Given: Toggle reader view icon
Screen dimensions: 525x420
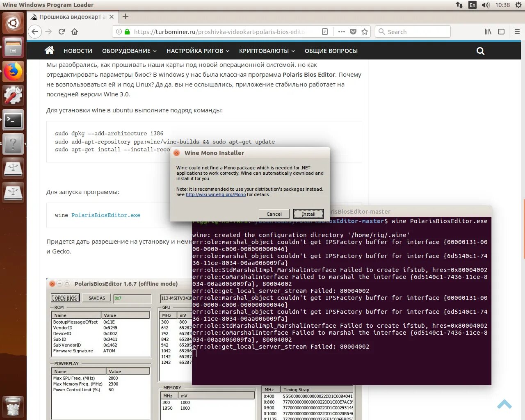Looking at the screenshot, I should point(325,32).
